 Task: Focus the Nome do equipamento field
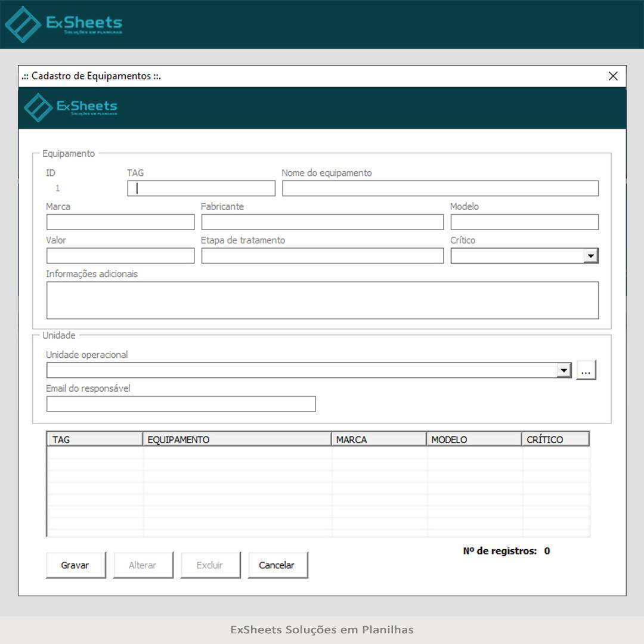coord(440,188)
